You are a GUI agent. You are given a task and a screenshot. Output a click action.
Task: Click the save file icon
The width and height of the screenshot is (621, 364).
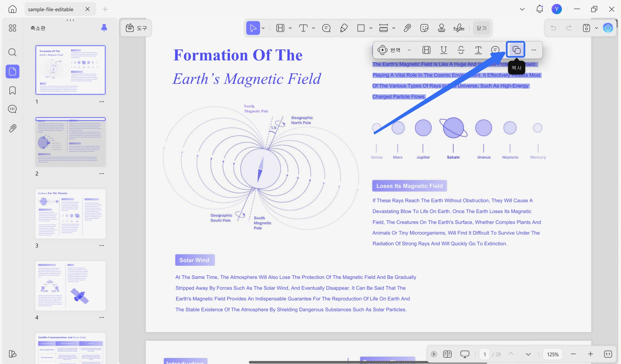coord(586,28)
